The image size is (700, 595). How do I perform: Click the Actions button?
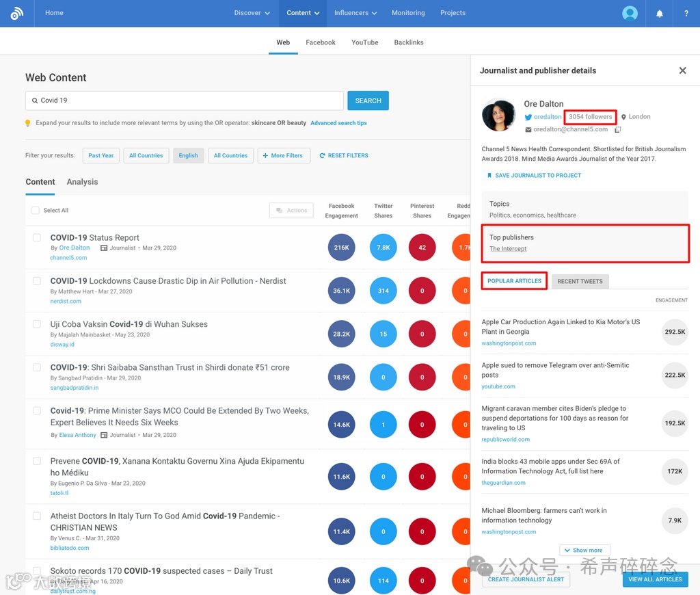click(x=291, y=211)
